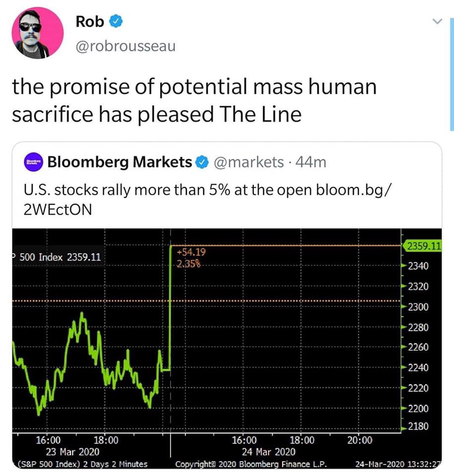
Task: Open the Bloomberg Markets account name
Action: click(x=119, y=162)
